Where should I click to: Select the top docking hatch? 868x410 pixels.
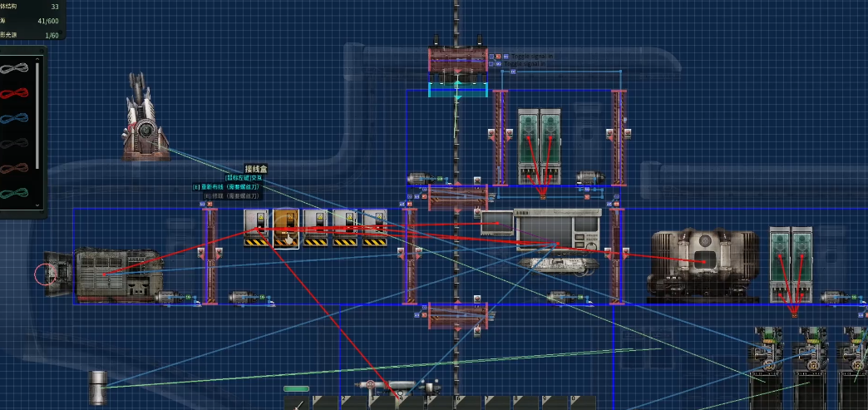(x=458, y=60)
